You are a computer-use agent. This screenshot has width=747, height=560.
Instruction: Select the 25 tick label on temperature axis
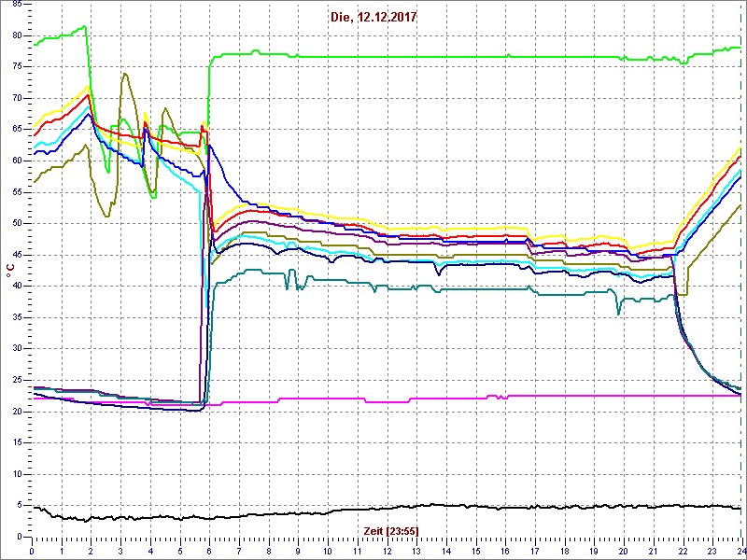pos(16,380)
